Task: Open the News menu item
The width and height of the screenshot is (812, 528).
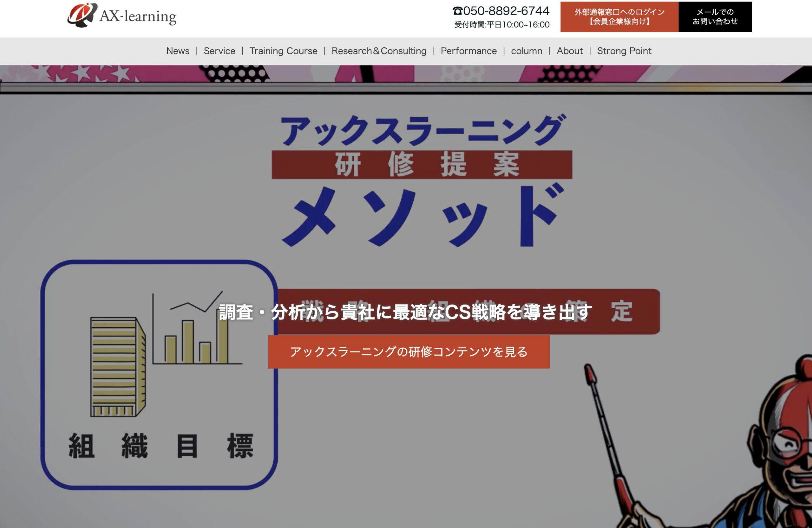Action: click(x=178, y=51)
